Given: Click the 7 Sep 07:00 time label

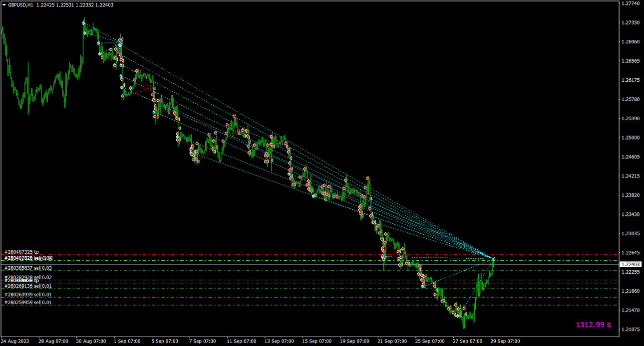Looking at the screenshot, I should [203, 342].
